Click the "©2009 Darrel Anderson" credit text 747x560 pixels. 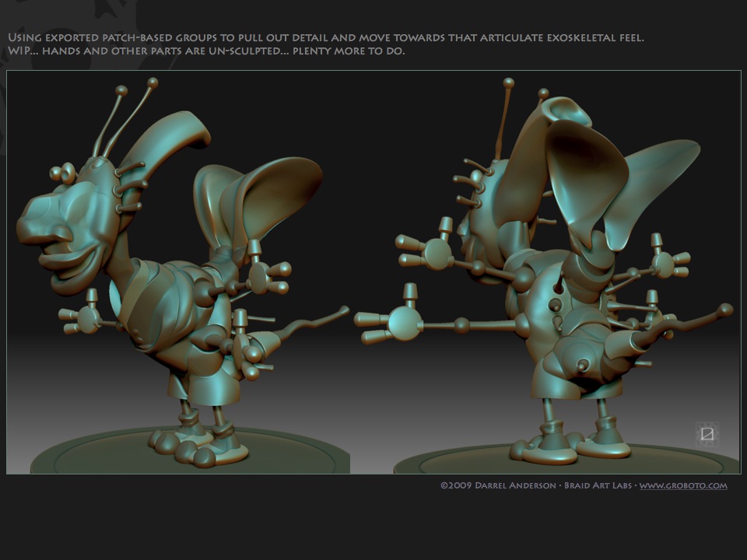coord(498,485)
